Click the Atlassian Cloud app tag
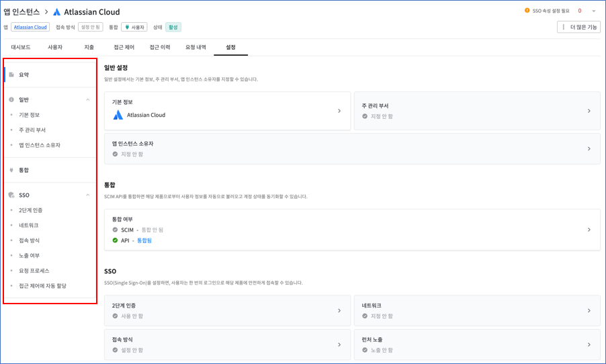The height and width of the screenshot is (364, 606). [x=30, y=28]
